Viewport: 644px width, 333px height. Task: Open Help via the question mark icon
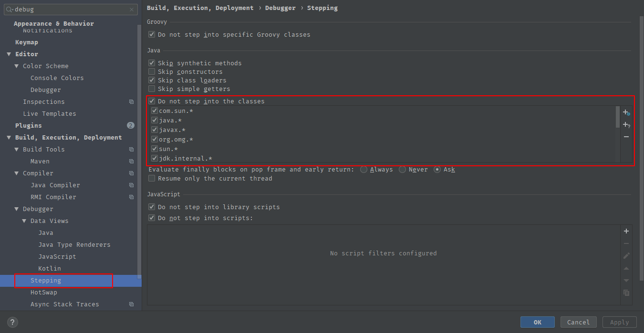point(12,323)
